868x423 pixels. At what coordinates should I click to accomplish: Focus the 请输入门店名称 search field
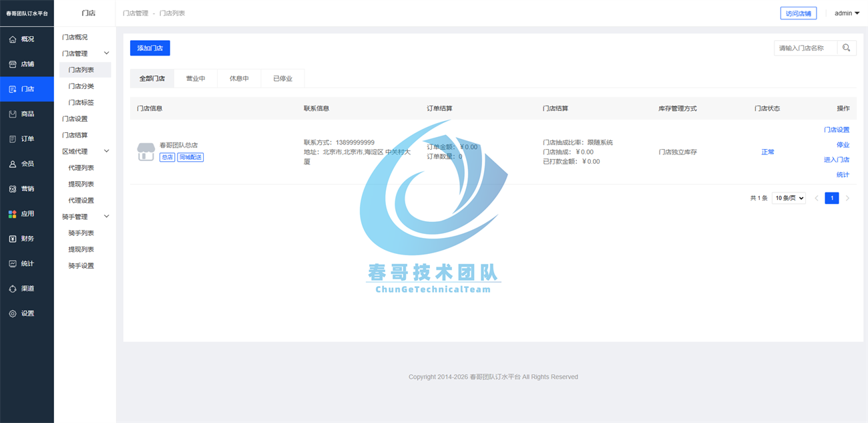click(x=805, y=47)
